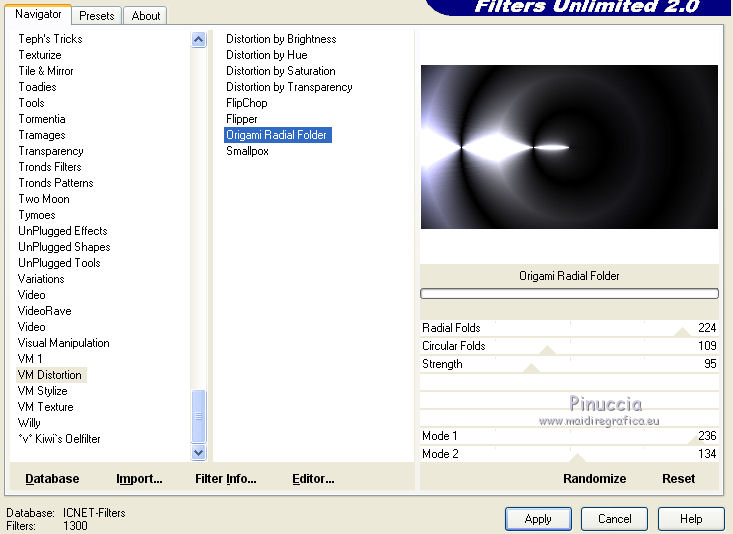This screenshot has width=733, height=534.
Task: Select the Tormentia category
Action: point(42,119)
